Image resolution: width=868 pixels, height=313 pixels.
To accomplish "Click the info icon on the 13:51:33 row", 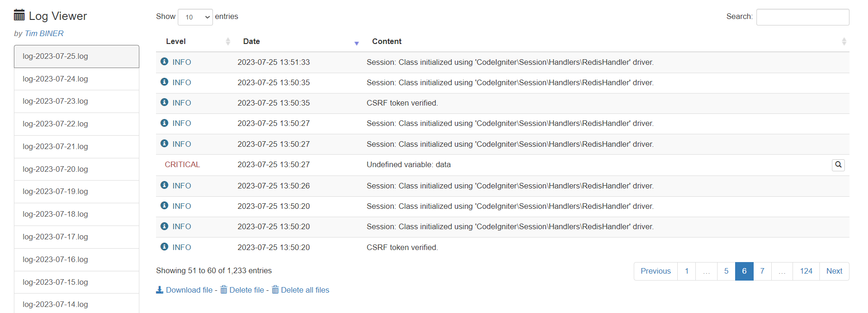I will point(164,62).
